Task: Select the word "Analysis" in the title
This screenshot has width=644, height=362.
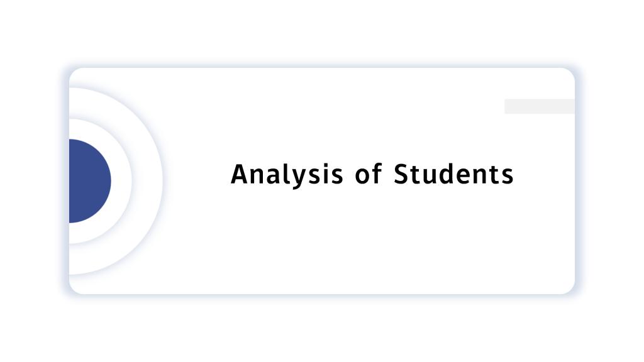Action: (287, 175)
